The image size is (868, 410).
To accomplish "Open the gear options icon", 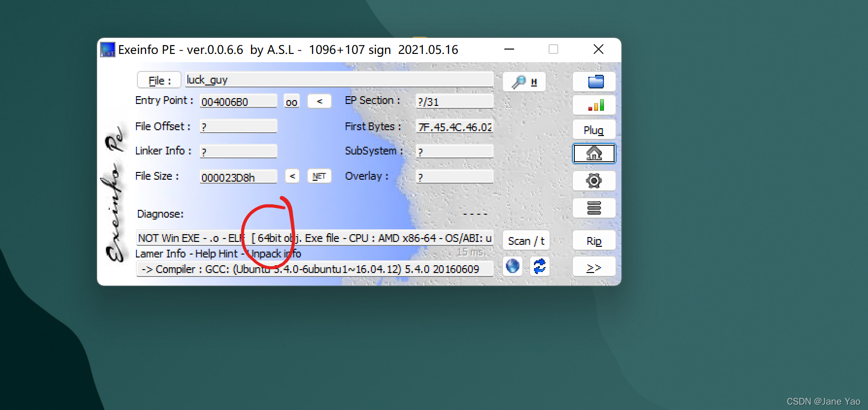I will click(x=594, y=181).
